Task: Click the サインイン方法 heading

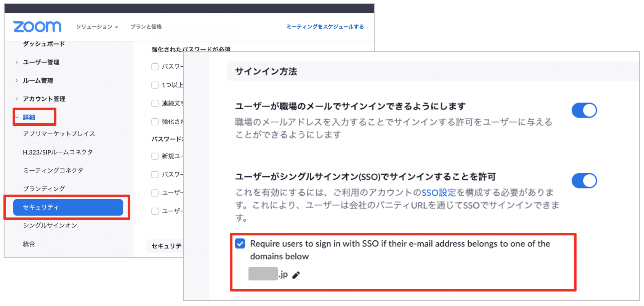Action: tap(266, 71)
